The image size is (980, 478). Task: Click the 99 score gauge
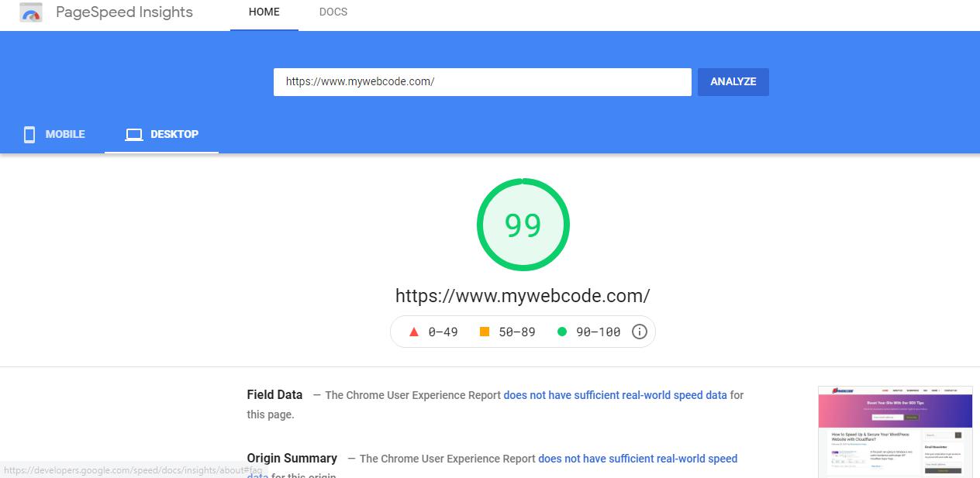pyautogui.click(x=523, y=225)
